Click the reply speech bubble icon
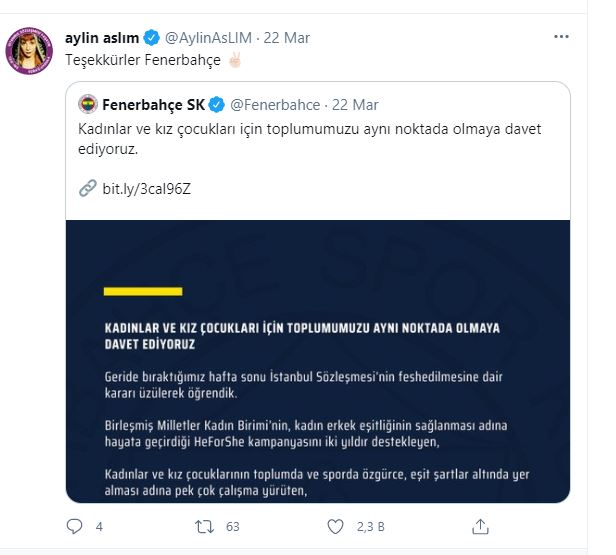The height and width of the screenshot is (555, 616). point(74,526)
